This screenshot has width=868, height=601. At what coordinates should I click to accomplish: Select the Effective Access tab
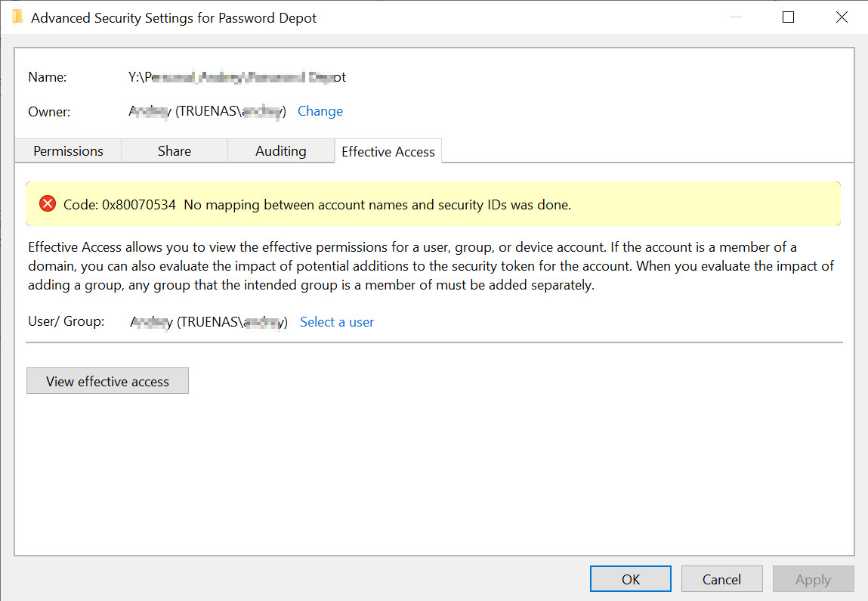388,151
